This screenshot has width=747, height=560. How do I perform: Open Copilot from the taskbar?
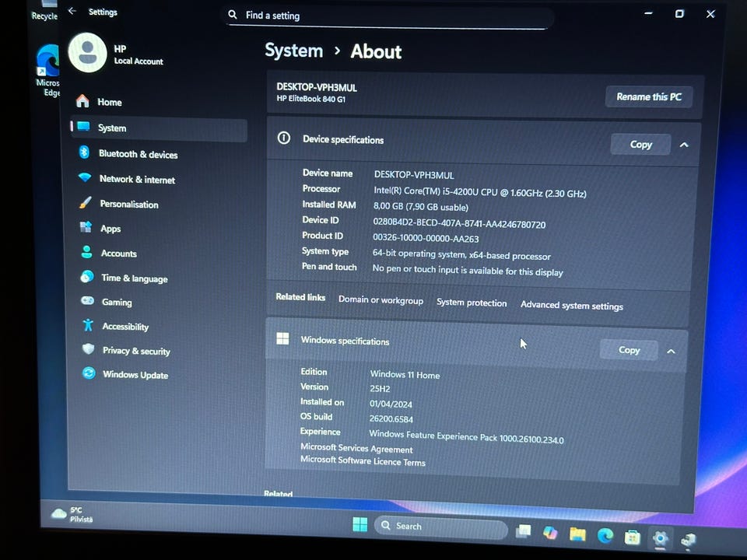pyautogui.click(x=550, y=533)
